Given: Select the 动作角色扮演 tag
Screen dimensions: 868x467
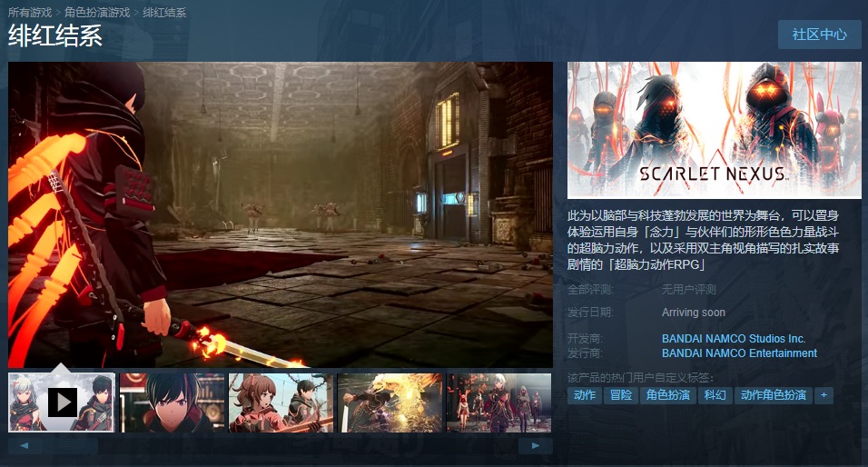Looking at the screenshot, I should point(773,395).
